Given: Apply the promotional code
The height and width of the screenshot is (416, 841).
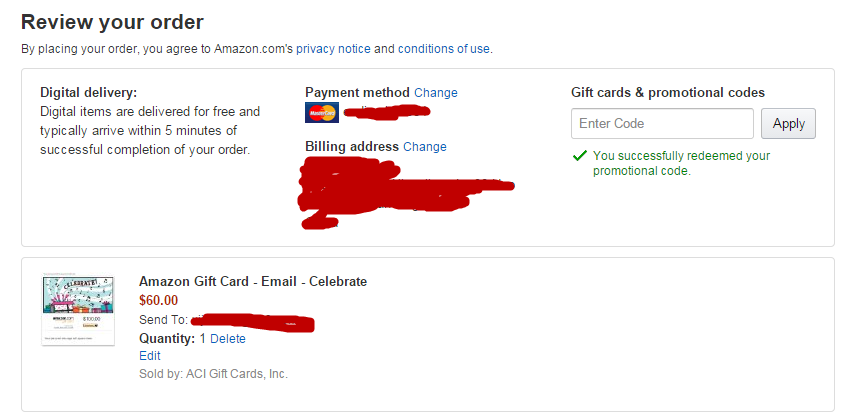Looking at the screenshot, I should tap(788, 123).
